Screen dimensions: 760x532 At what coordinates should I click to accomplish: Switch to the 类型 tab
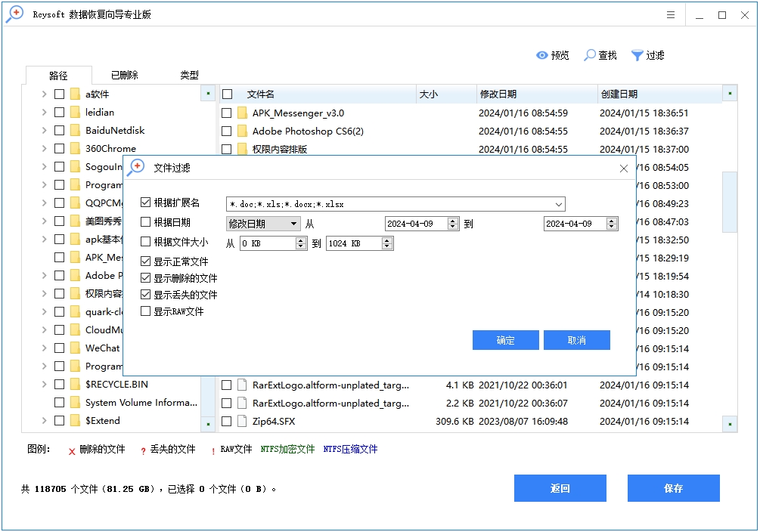tap(189, 76)
